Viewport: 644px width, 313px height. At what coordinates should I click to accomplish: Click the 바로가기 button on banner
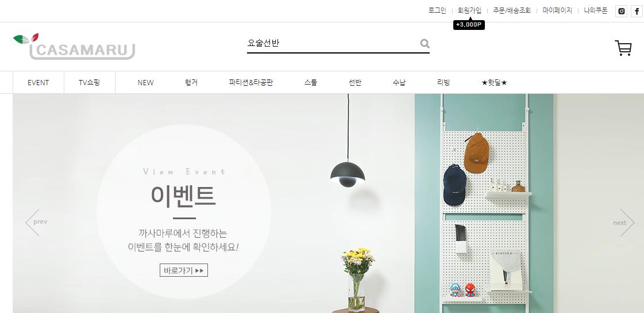click(x=184, y=270)
